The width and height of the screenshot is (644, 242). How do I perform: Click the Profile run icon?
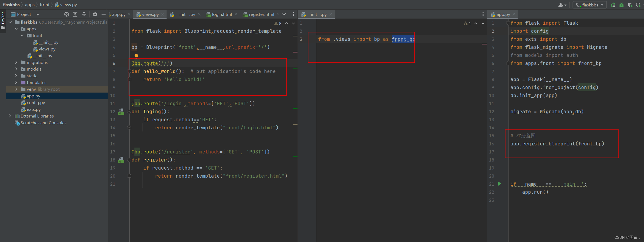(x=638, y=5)
